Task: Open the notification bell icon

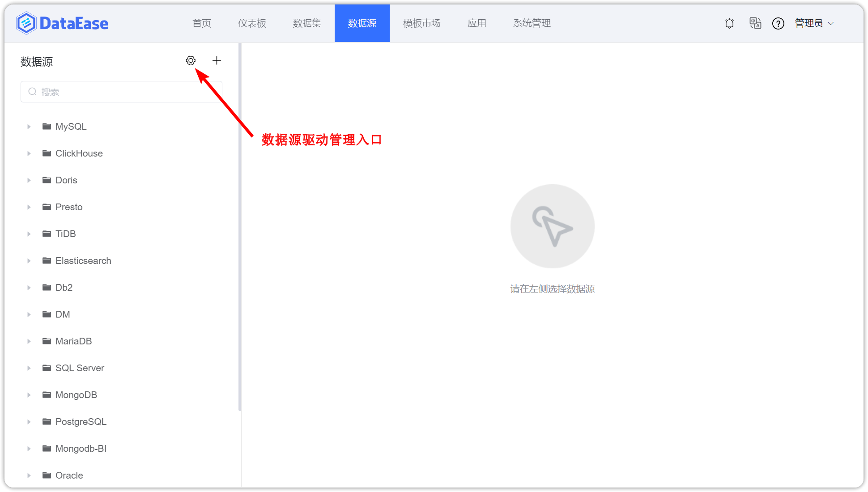Action: click(x=729, y=23)
